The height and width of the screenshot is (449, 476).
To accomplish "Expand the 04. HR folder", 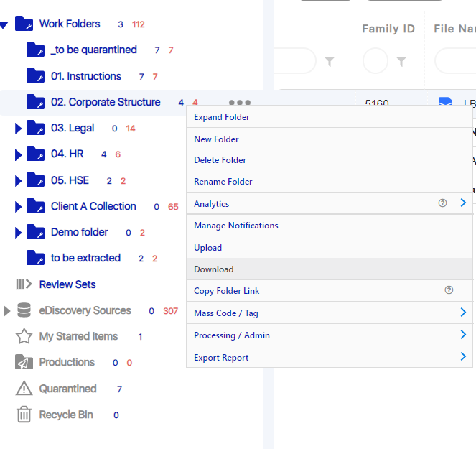I will pyautogui.click(x=18, y=154).
